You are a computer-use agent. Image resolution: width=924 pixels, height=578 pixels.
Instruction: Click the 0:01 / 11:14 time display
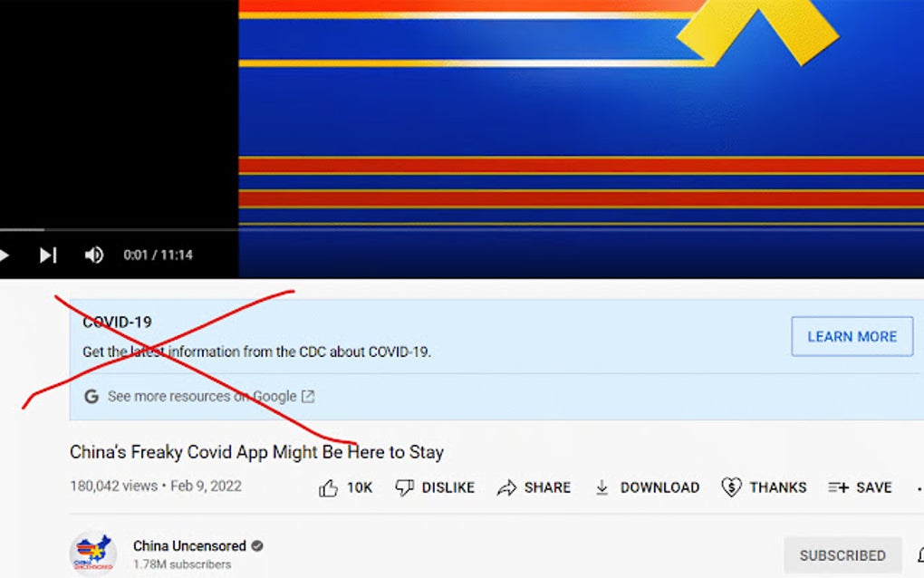point(158,255)
